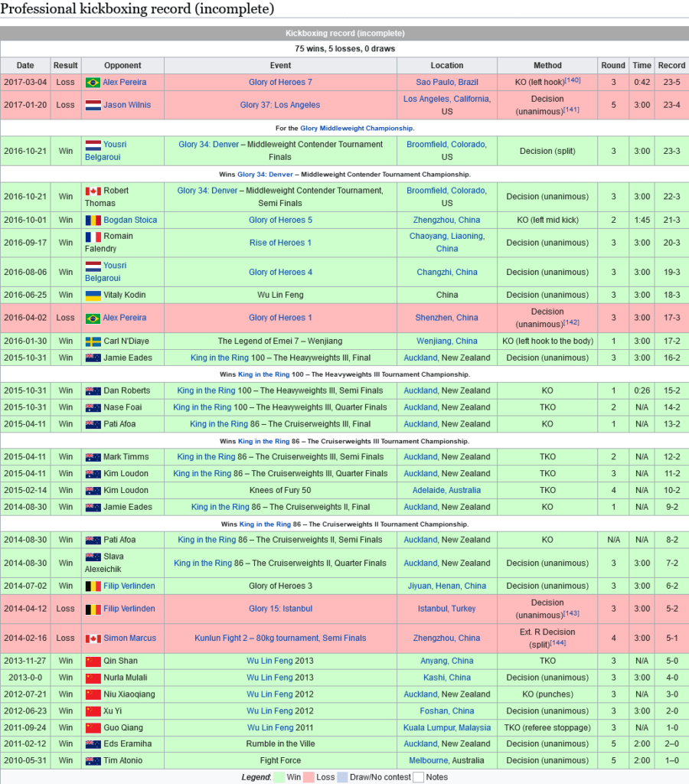Click the blue Draw/No contest legend swatch
689x784 pixels.
click(x=342, y=778)
